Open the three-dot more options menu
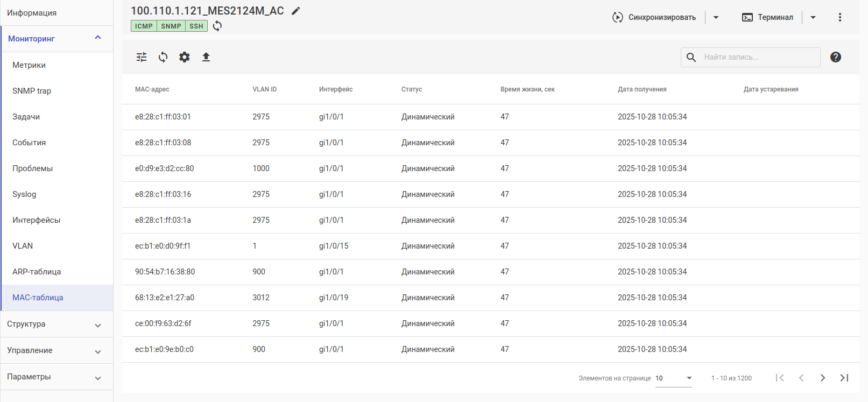This screenshot has height=402, width=868. 839,17
